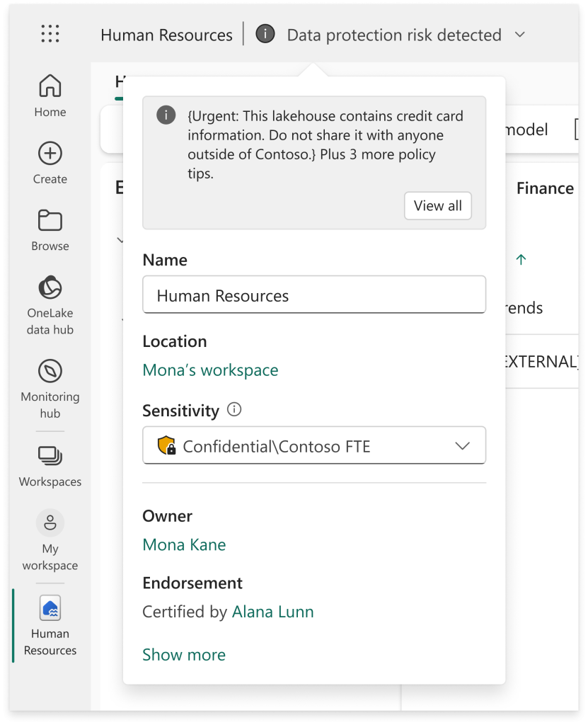
Task: Click the 'Certified by' endorsement text
Action: coord(185,612)
